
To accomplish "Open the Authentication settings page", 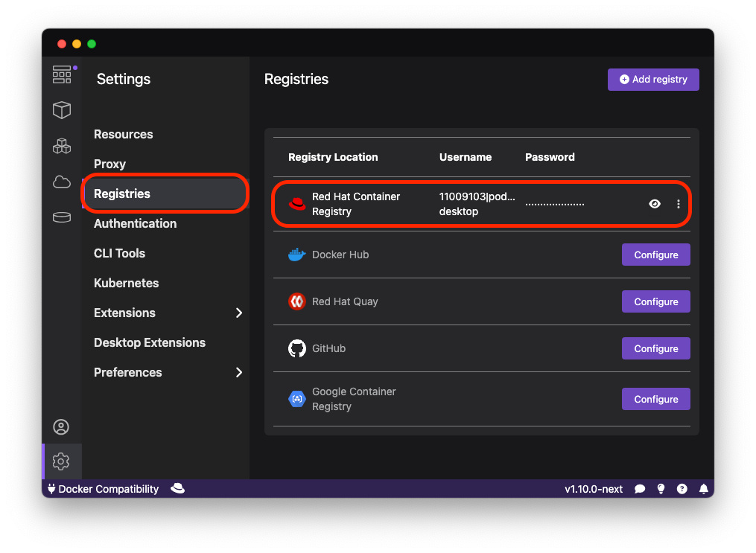I will (x=136, y=223).
